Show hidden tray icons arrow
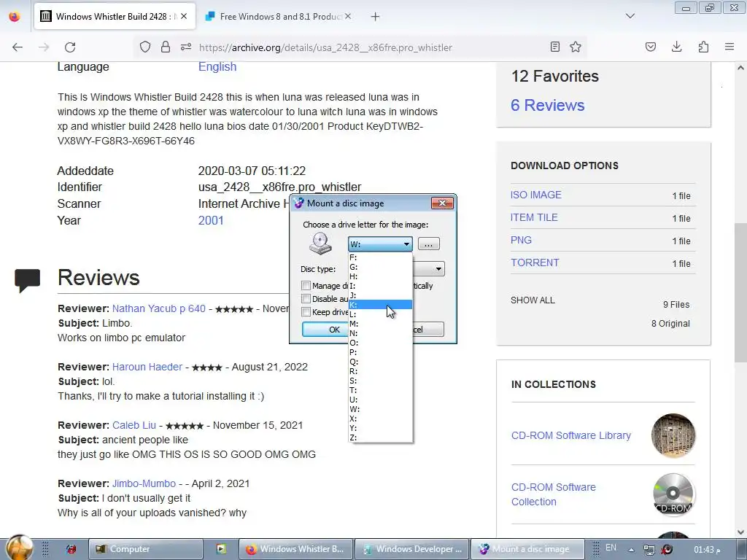This screenshot has height=560, width=747. pos(631,550)
